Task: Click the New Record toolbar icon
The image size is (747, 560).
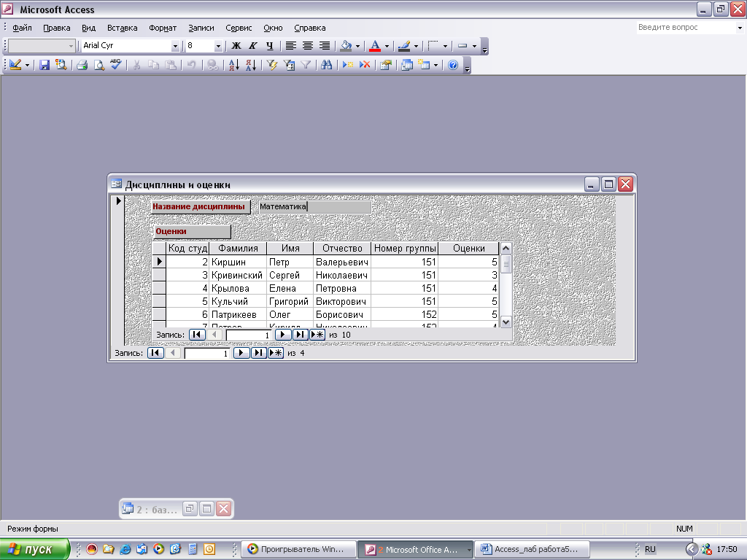Action: click(x=348, y=65)
